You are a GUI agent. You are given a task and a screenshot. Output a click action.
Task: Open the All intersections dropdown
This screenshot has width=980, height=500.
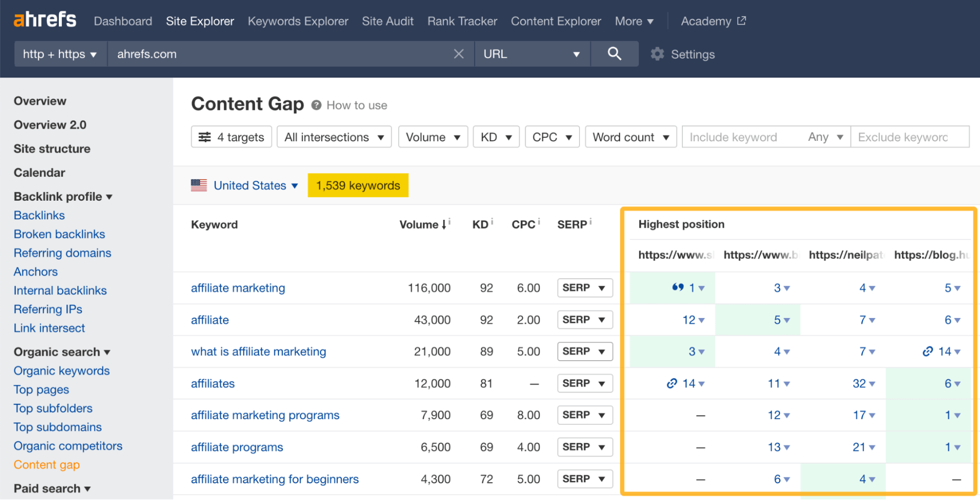click(x=334, y=137)
